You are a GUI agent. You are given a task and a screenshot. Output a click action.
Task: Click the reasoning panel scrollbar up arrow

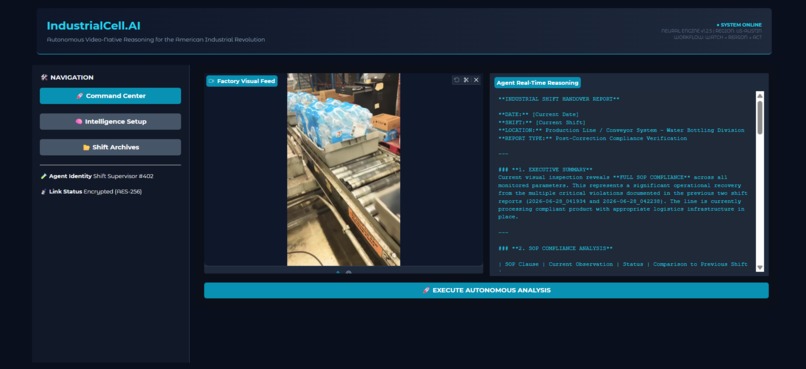click(760, 96)
